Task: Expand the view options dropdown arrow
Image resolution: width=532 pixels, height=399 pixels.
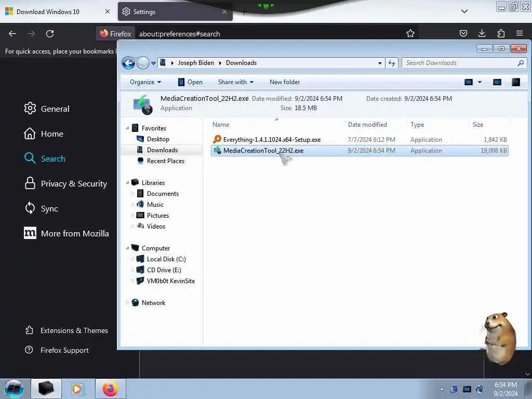Action: pos(480,82)
